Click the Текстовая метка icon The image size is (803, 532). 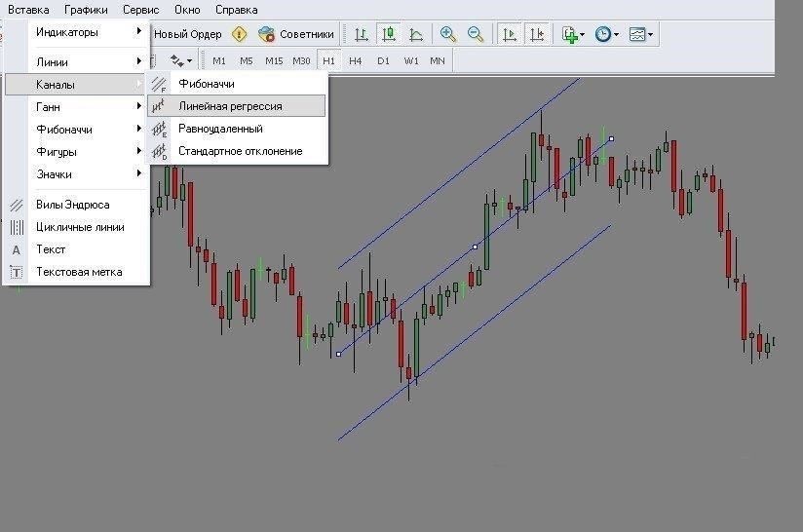pyautogui.click(x=17, y=272)
